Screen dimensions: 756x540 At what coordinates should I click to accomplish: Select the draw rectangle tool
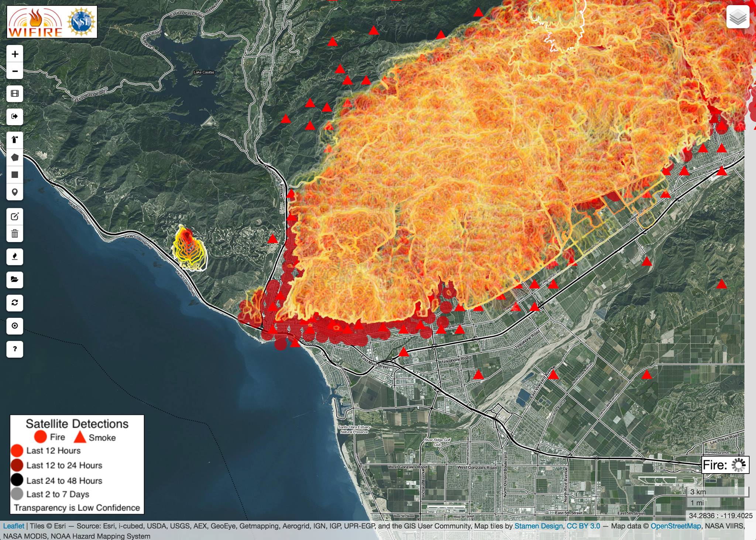pyautogui.click(x=15, y=175)
